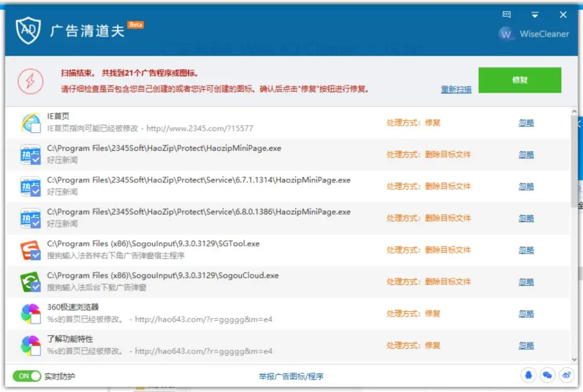This screenshot has height=392, width=583.
Task: Open the feedback message icon in title bar
Action: (506, 15)
